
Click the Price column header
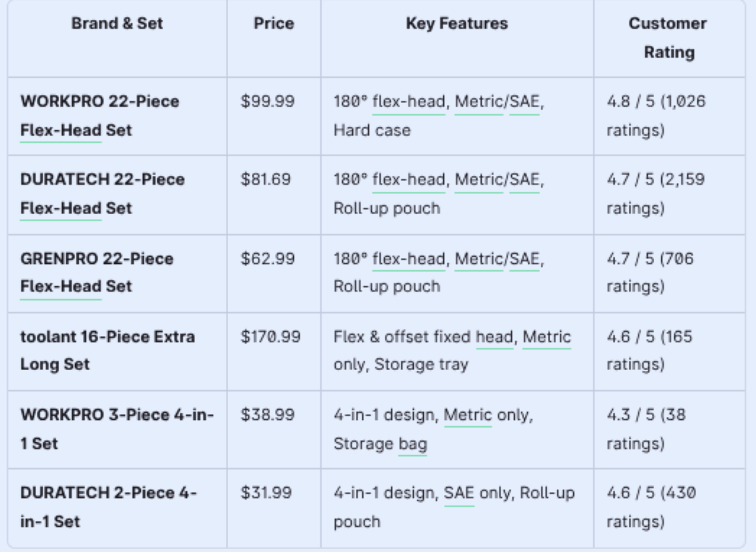274,23
